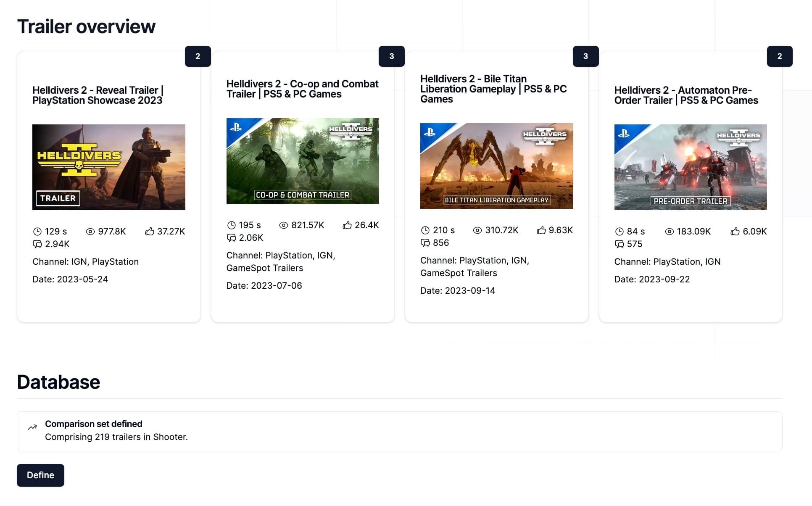Click the clock duration icon beside 129 s

click(37, 232)
